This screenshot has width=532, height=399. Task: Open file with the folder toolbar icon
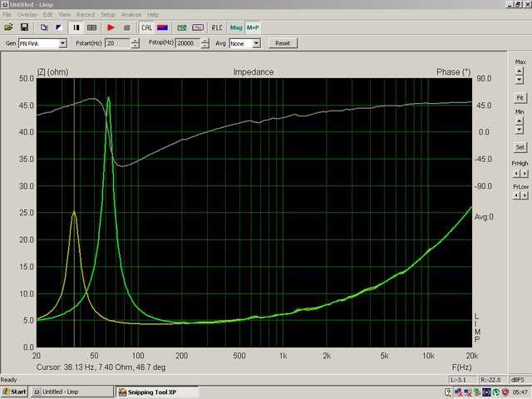8,27
